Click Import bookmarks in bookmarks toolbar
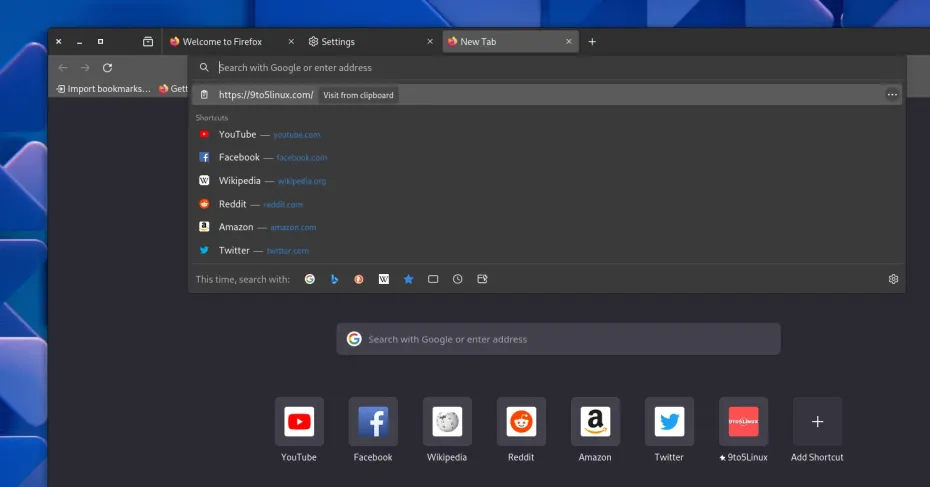930x487 pixels. (103, 88)
